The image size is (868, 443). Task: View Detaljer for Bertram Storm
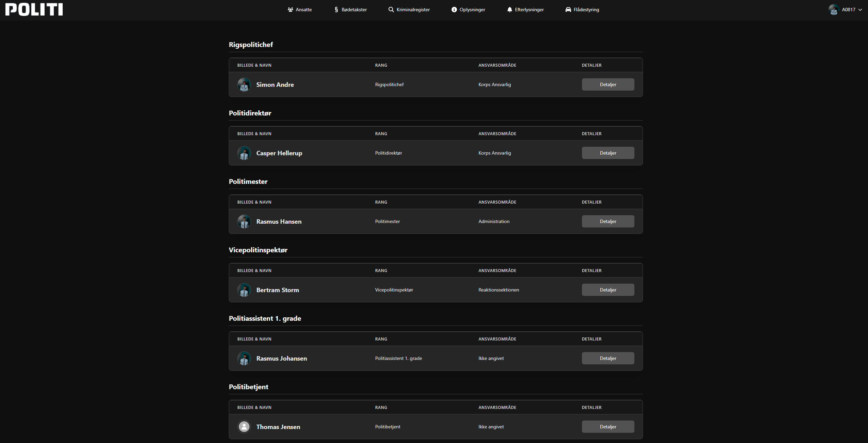click(x=608, y=290)
